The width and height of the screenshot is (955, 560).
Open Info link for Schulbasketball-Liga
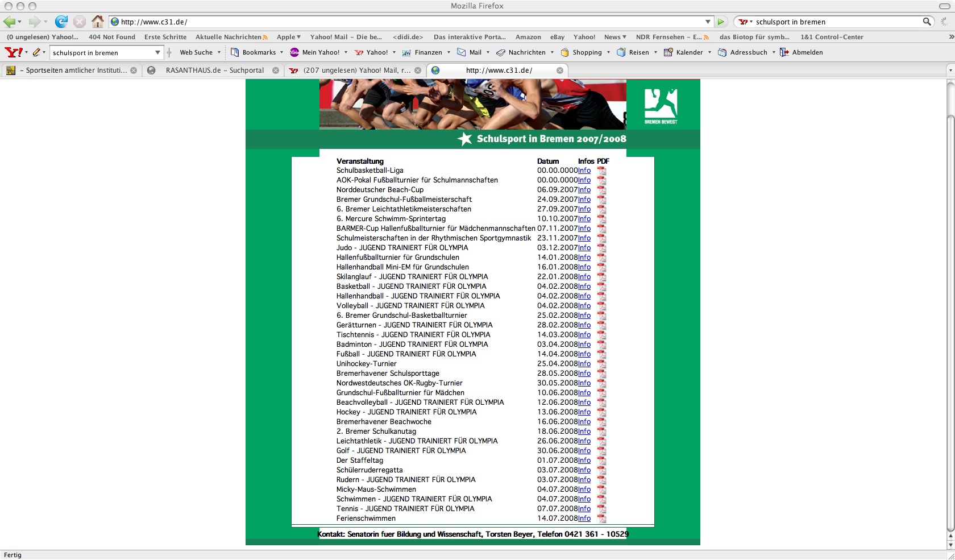pyautogui.click(x=584, y=171)
